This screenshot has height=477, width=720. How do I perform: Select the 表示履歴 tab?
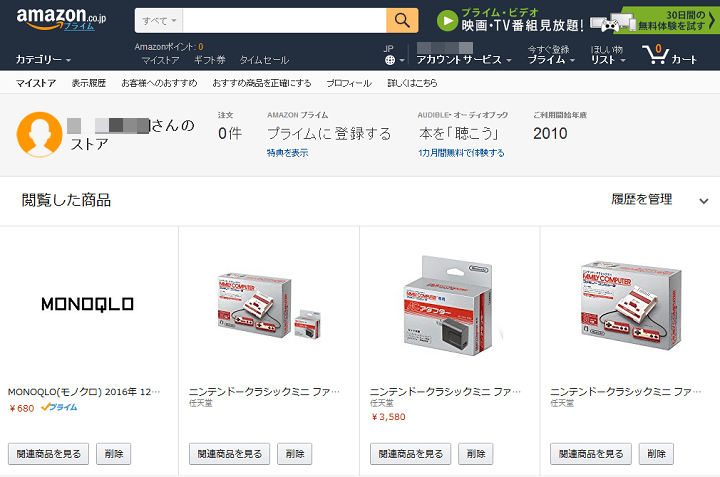89,83
